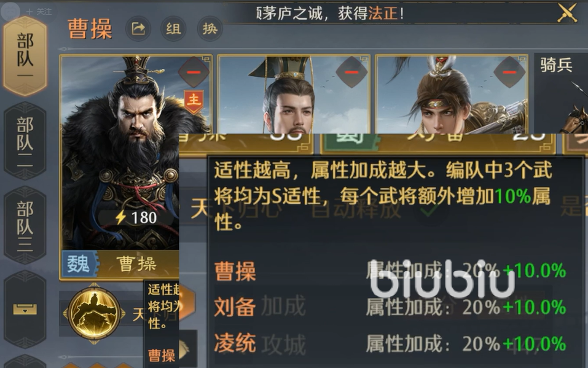Click the 关注 follow button
This screenshot has height=368, width=588.
click(39, 12)
